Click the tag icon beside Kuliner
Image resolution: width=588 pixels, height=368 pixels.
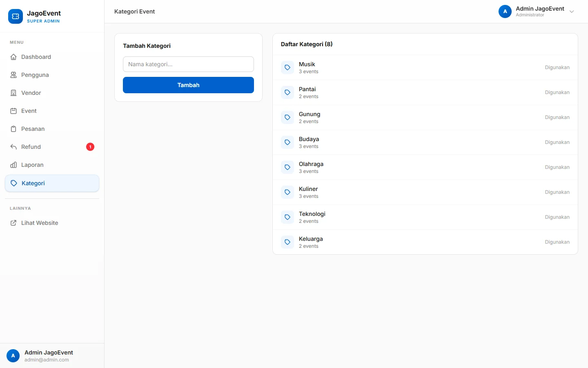(x=287, y=192)
